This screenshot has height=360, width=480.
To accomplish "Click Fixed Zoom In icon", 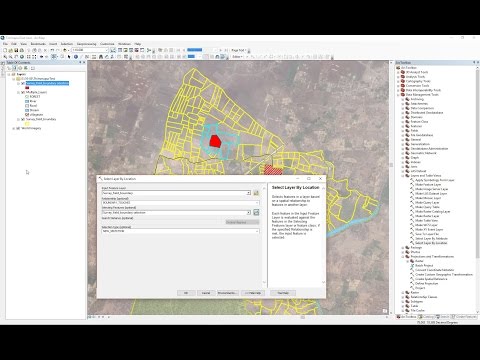I will point(29,57).
